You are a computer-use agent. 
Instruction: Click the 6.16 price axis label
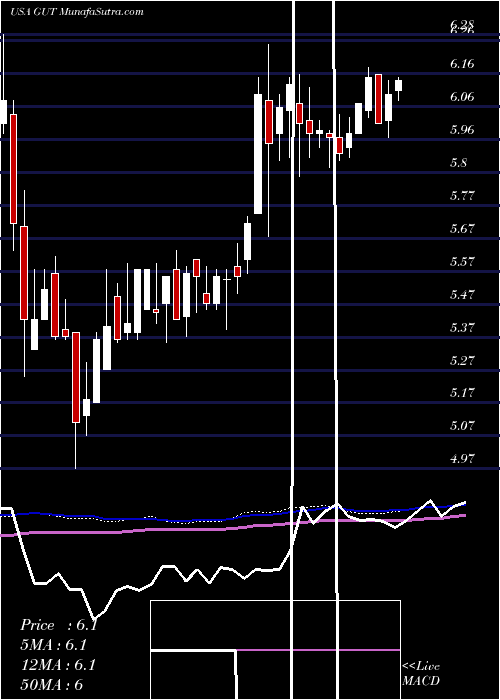462,64
